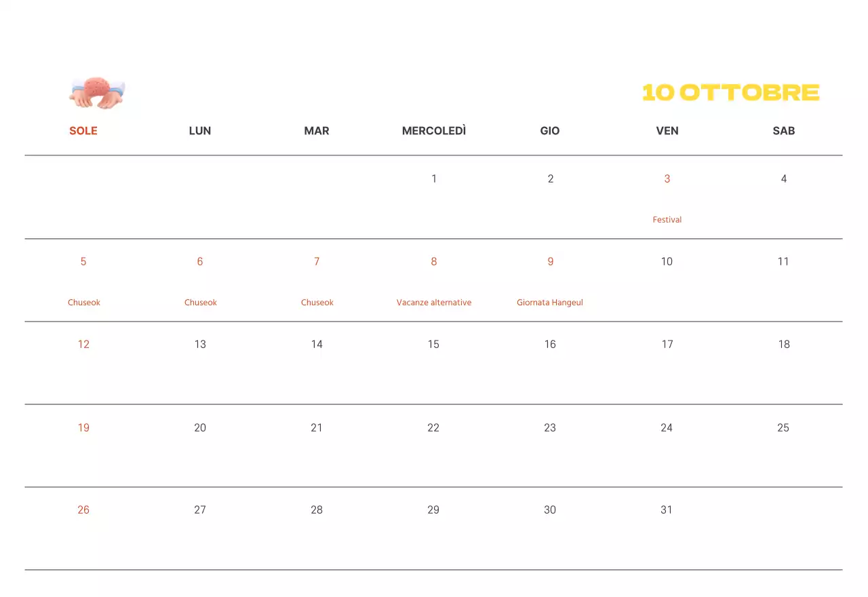Select day 15 on the calendar
This screenshot has height=597, width=868.
433,345
